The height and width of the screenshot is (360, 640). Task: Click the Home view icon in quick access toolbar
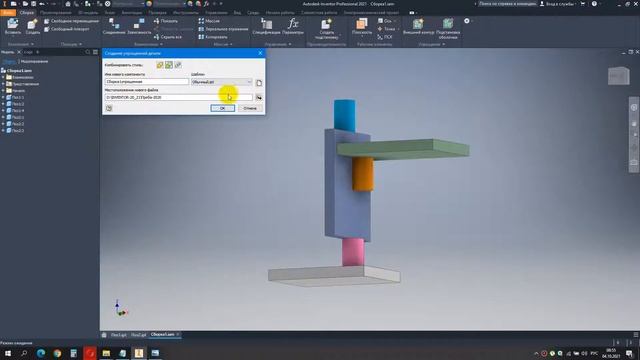[68, 4]
